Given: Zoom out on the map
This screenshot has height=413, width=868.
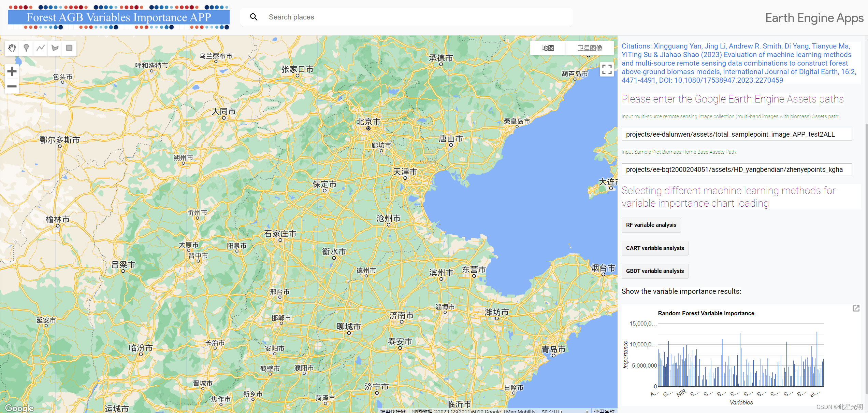Looking at the screenshot, I should (12, 86).
